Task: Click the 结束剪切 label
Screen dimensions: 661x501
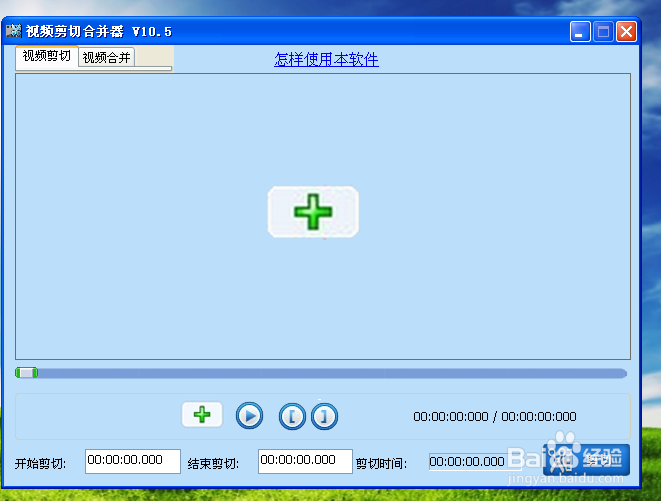Action: point(213,464)
